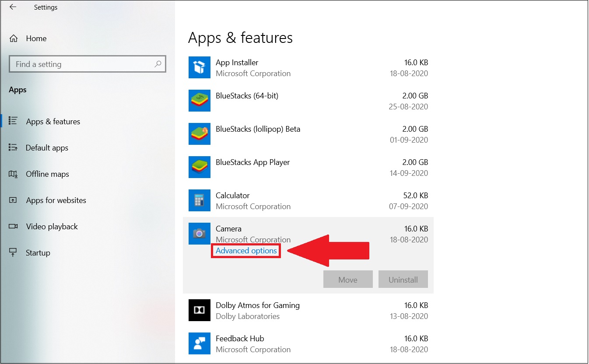Click the Home house icon
The height and width of the screenshot is (364, 589).
[x=14, y=38]
